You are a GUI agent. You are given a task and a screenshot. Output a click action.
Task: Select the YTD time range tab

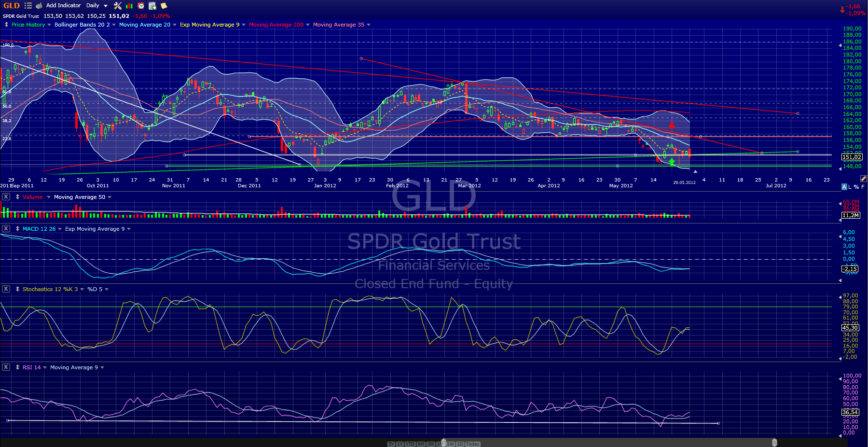click(x=410, y=444)
